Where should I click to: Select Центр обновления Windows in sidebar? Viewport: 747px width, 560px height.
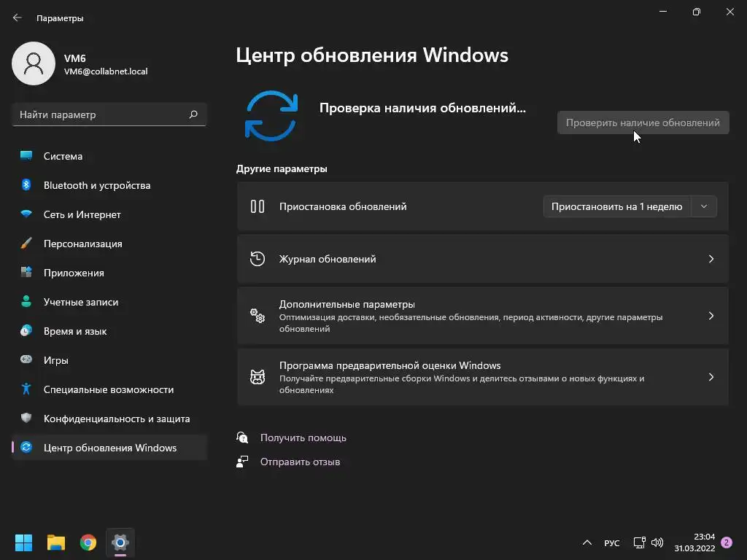coord(109,447)
